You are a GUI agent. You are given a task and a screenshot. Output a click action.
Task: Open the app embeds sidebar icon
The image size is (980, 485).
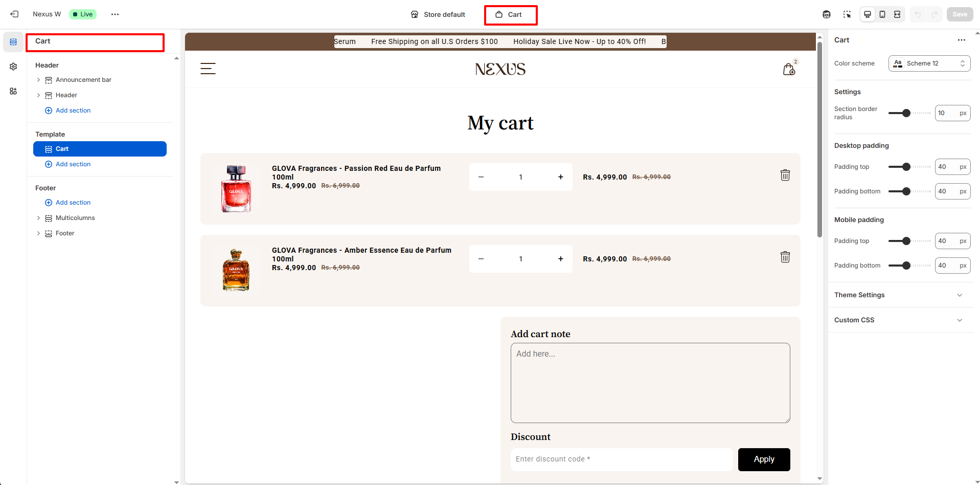(13, 91)
